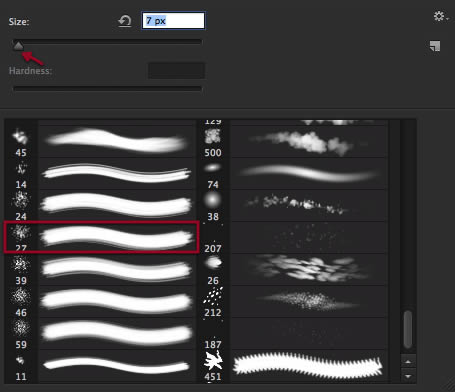This screenshot has height=392, width=455.
Task: Select the brush tip icon labeled 59
Action: [x=21, y=328]
